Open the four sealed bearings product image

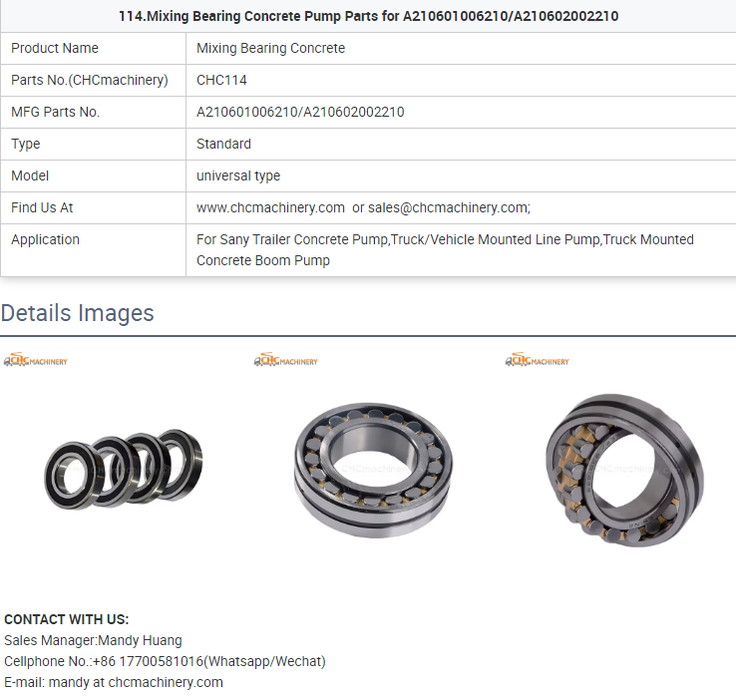[124, 469]
